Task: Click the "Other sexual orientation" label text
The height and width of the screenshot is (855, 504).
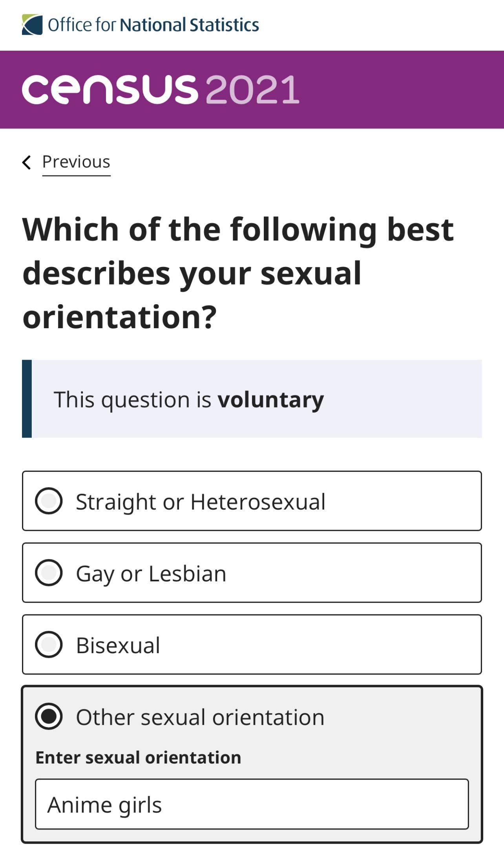Action: (200, 717)
